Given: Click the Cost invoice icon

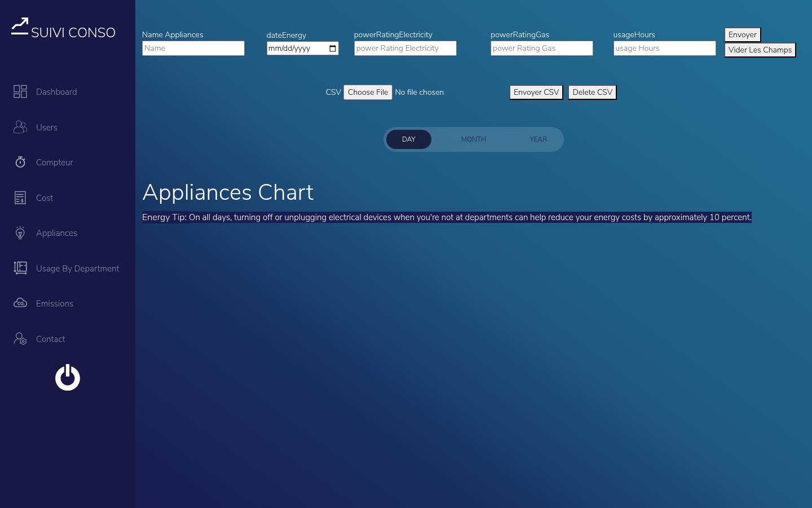Looking at the screenshot, I should click(20, 198).
